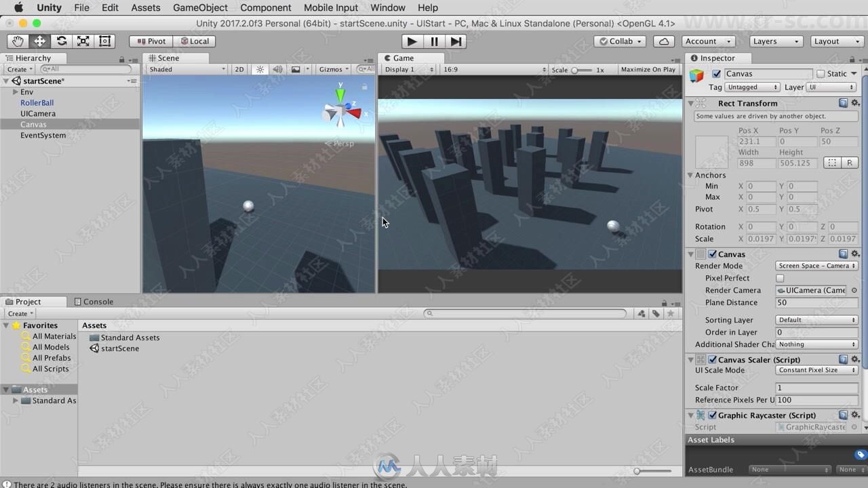Screen dimensions: 868x488
Task: Open Rect Transform help book icon
Action: point(843,103)
